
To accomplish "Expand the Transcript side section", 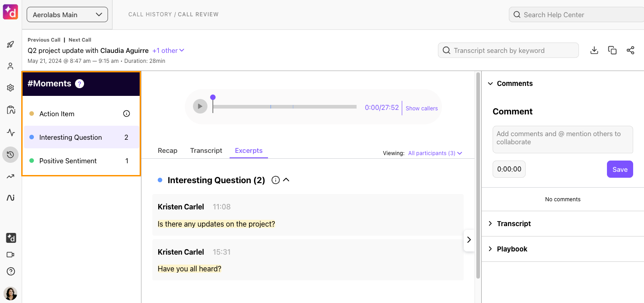I will pyautogui.click(x=490, y=224).
